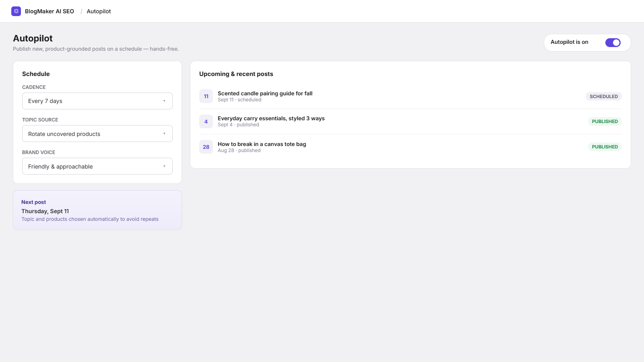Open Scented candle pairing guide post
Viewport: 644px width, 362px height.
tap(265, 93)
